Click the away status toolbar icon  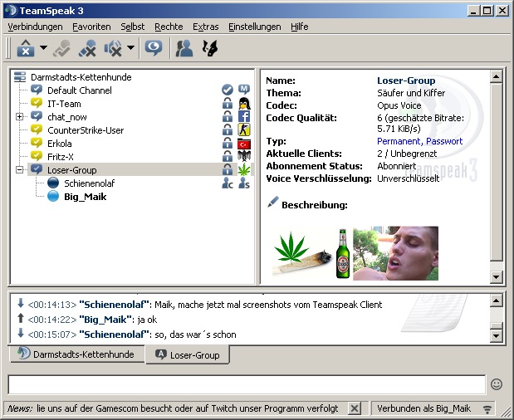[x=154, y=48]
